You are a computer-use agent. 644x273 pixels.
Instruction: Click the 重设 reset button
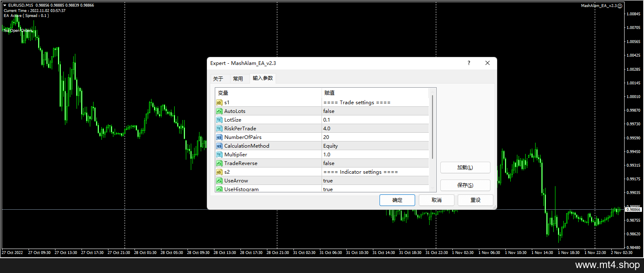click(x=476, y=200)
